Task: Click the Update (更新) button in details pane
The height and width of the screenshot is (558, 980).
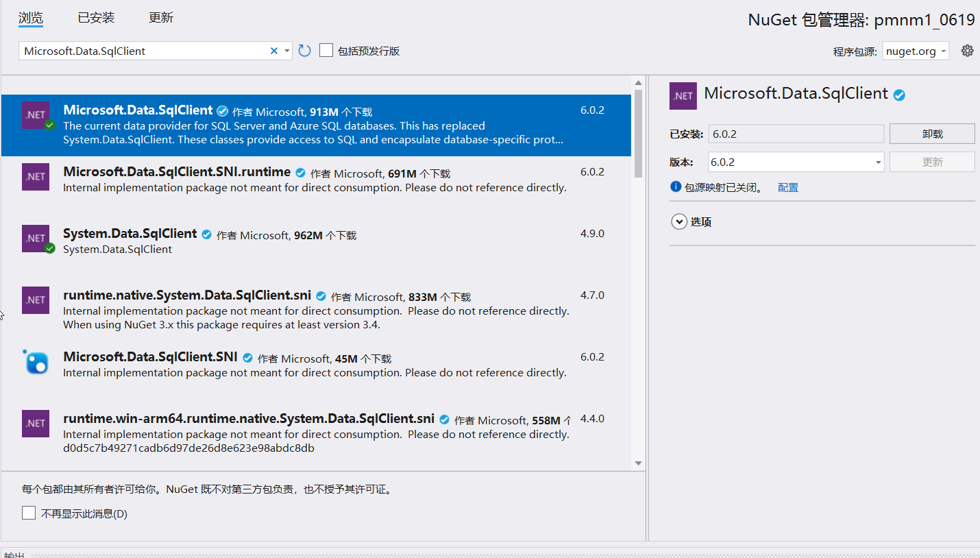Action: click(932, 162)
